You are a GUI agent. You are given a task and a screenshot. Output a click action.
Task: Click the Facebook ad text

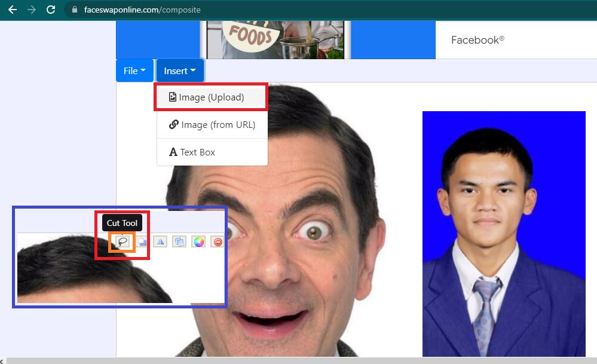(x=477, y=40)
